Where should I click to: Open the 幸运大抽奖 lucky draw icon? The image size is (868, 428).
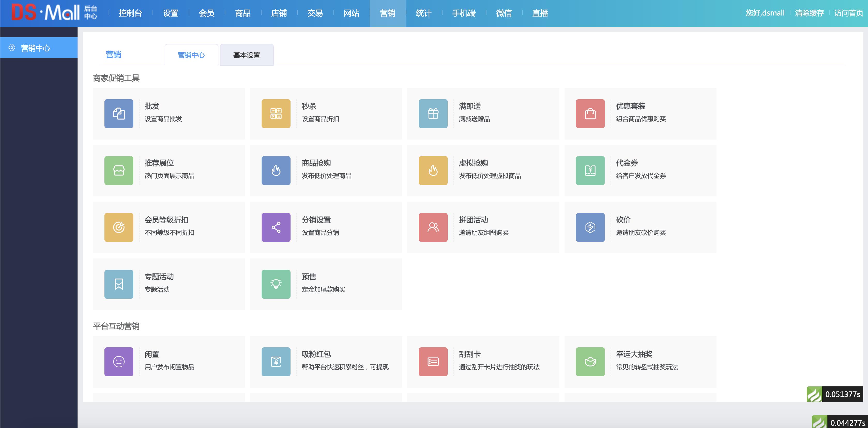(590, 362)
